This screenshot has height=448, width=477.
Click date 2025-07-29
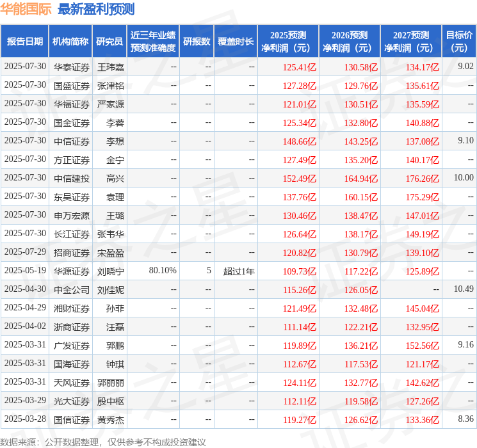(x=25, y=252)
